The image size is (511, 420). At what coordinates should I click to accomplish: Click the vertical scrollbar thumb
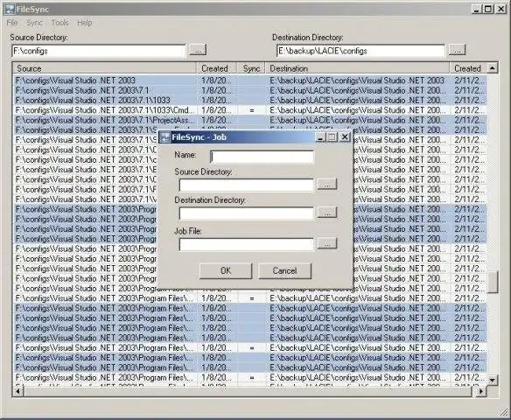493,282
